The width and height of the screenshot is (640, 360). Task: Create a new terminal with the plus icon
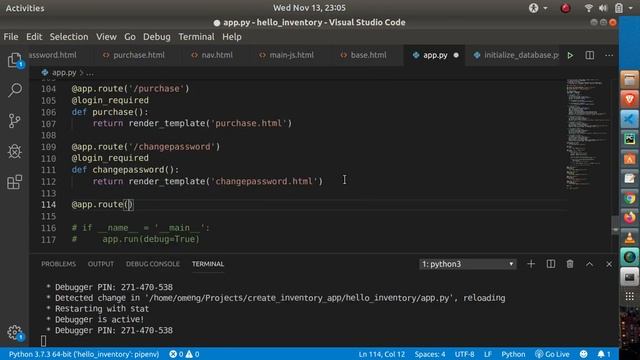(531, 264)
